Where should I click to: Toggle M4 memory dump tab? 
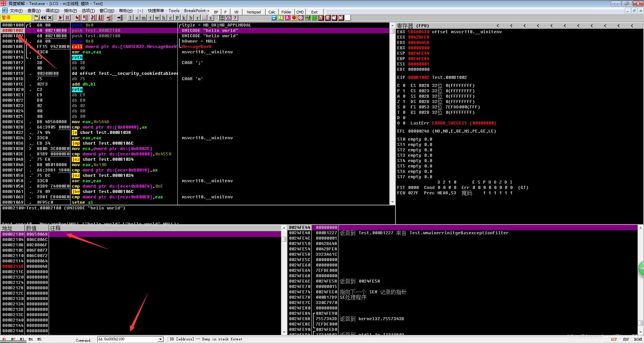[x=31, y=339]
